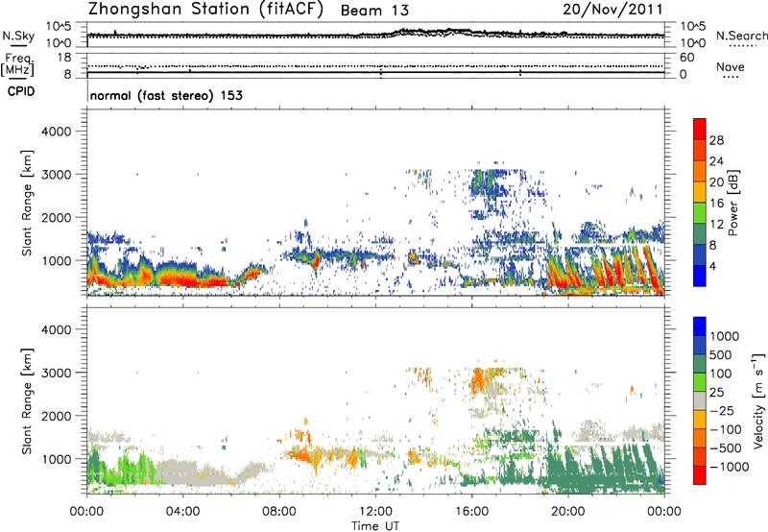Click the '04:00' time tick label
Screen dimensions: 768x532
[182, 512]
